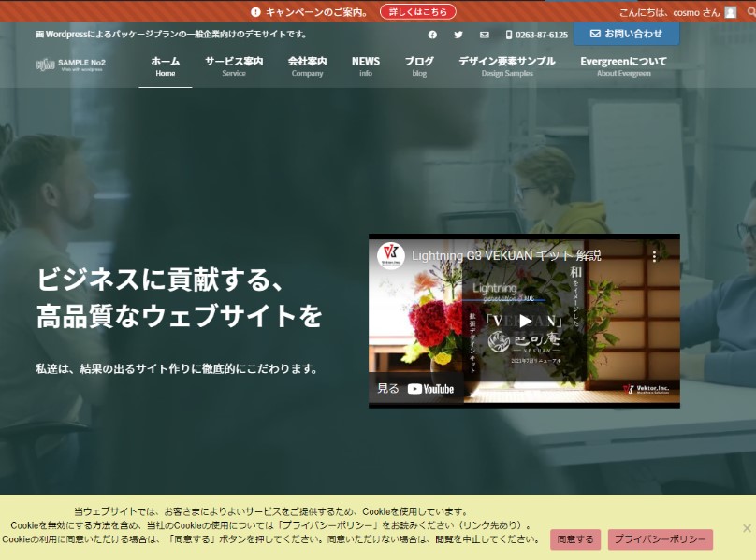Open the YouTube video's three-dot menu
Screen dimensions: 756x560
click(654, 256)
